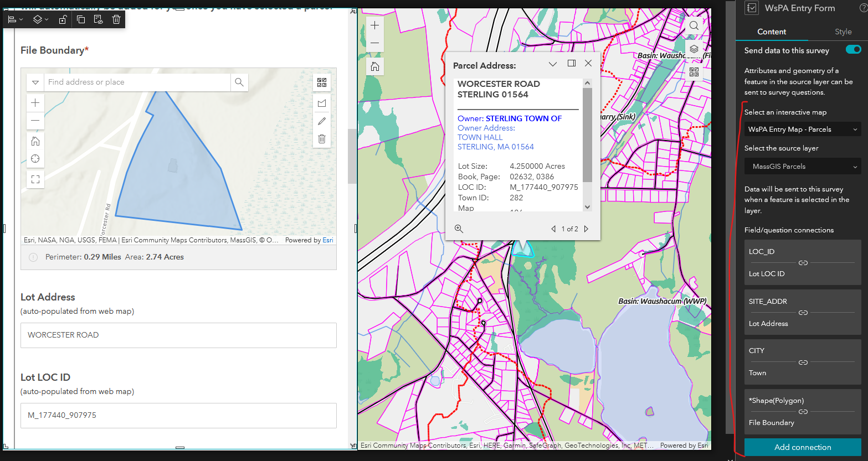Viewport: 868px width, 461px height.
Task: Select the pencil edit tool in the boundary widget
Action: click(321, 121)
